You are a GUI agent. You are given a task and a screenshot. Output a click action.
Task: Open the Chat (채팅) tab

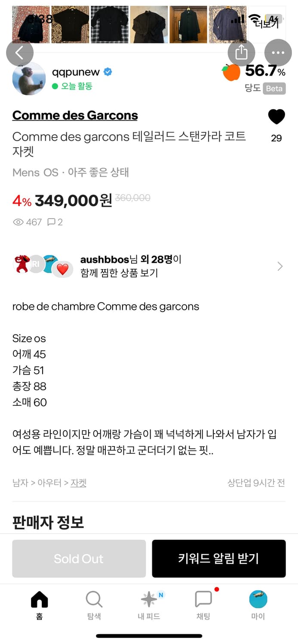[x=203, y=604]
